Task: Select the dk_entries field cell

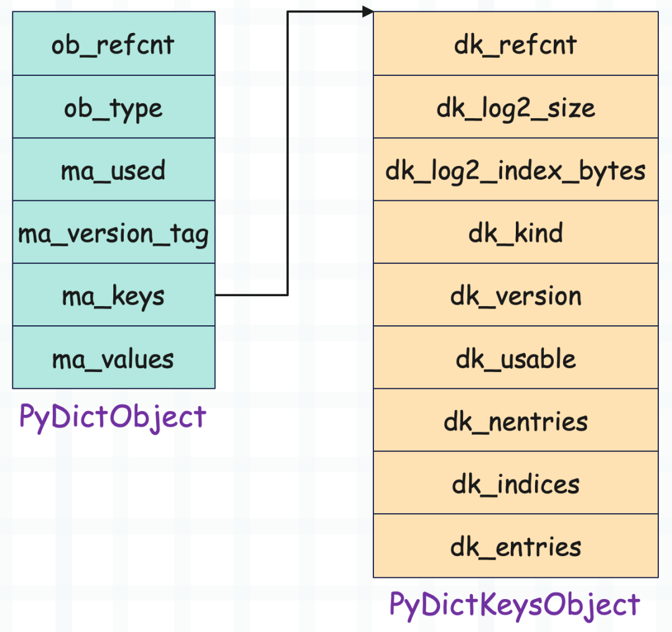Action: 516,546
